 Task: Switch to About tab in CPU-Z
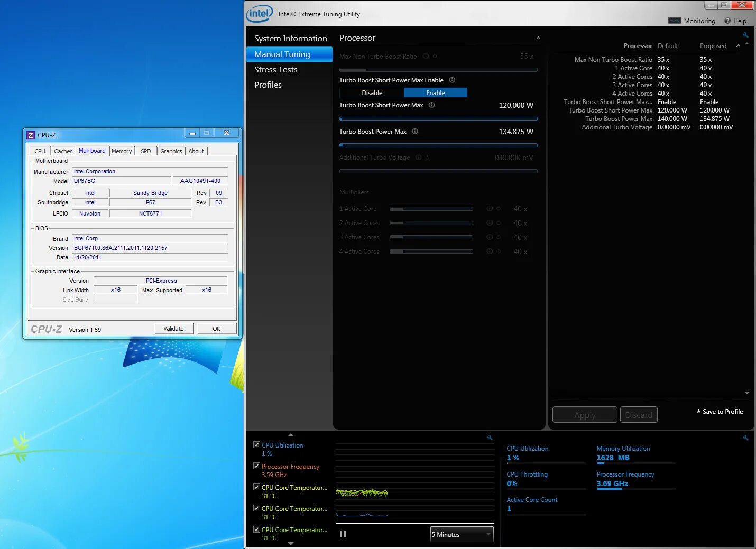(x=196, y=151)
